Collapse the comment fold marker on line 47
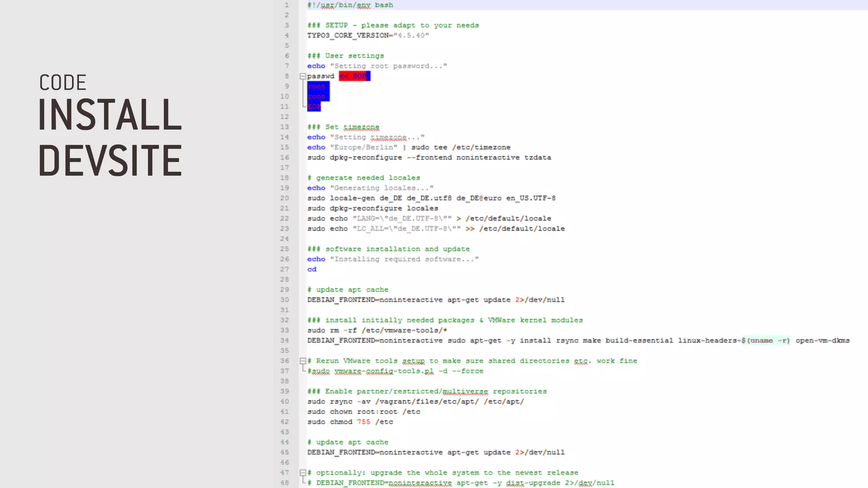 [x=303, y=473]
